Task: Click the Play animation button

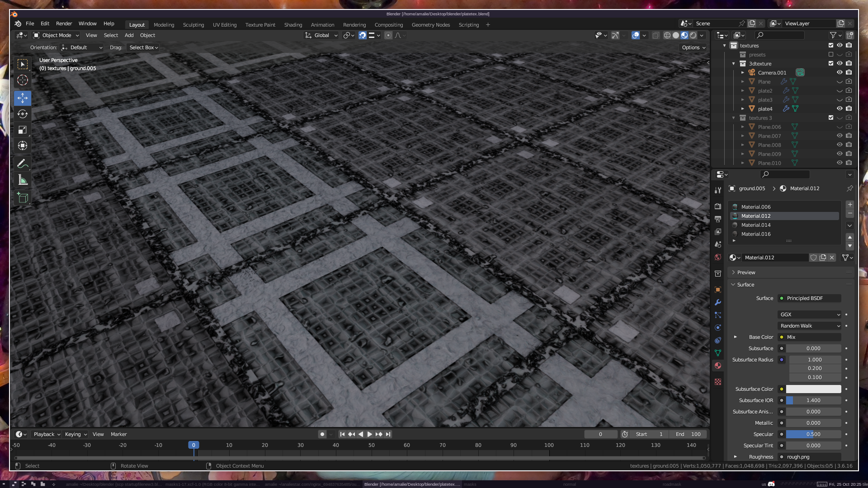Action: pos(369,434)
